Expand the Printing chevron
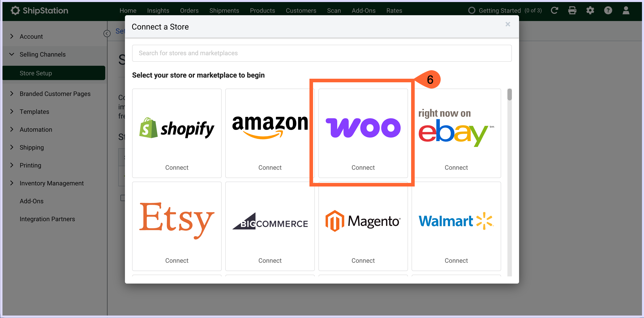 [x=12, y=165]
